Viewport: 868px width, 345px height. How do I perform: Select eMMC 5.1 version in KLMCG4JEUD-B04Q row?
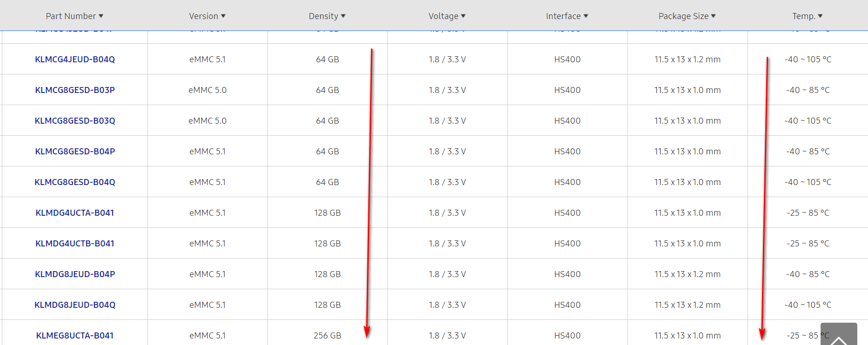point(207,60)
